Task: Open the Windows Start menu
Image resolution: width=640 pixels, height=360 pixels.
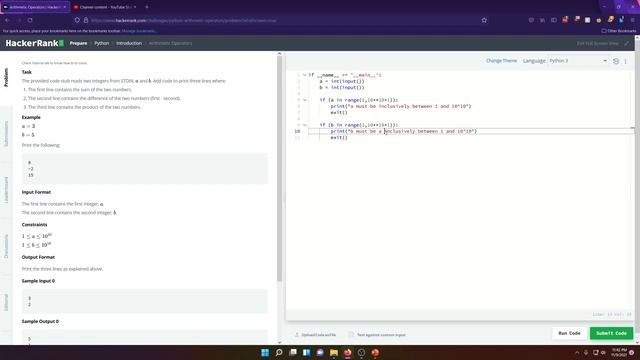Action: (x=265, y=352)
